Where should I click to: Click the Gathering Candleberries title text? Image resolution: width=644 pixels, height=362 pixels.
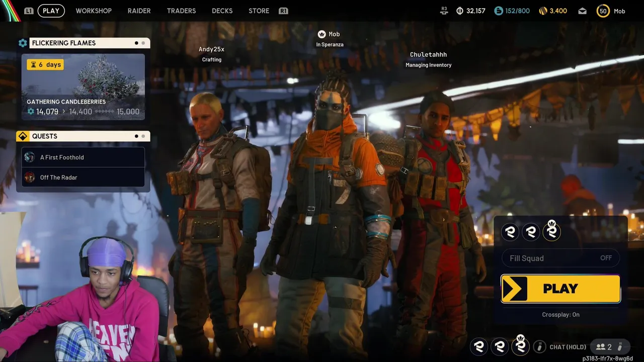tap(66, 102)
